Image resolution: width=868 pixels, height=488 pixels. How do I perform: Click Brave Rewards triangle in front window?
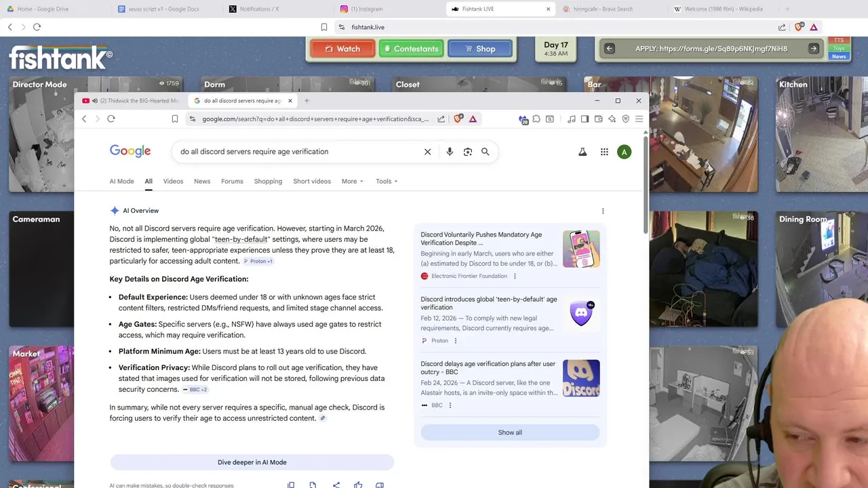473,119
